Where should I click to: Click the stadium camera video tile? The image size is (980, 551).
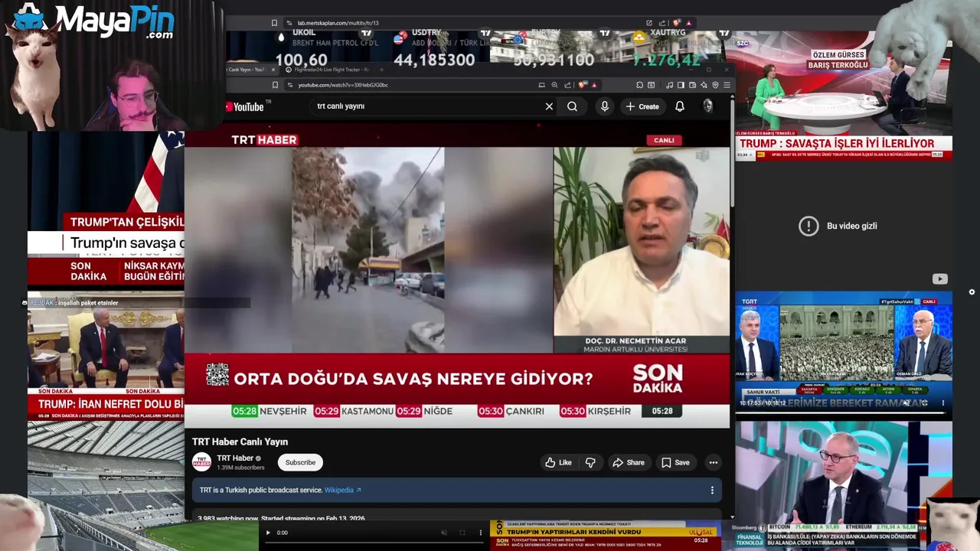[x=106, y=484]
